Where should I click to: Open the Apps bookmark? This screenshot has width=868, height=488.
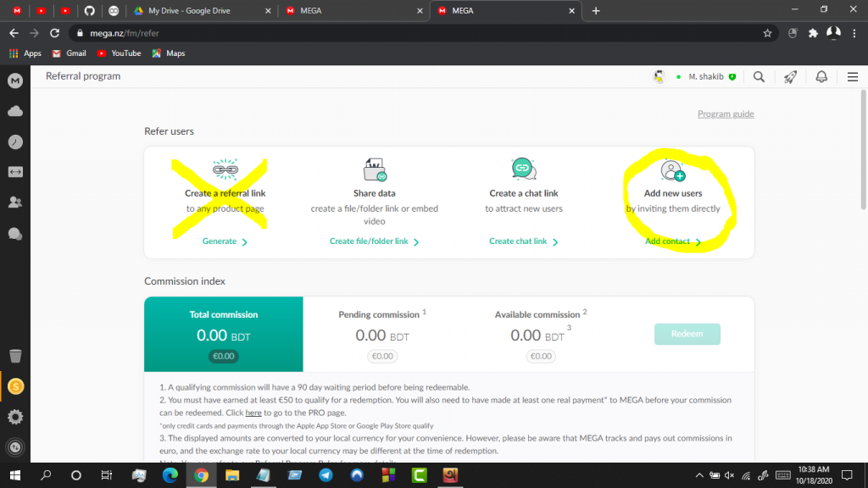coord(25,53)
